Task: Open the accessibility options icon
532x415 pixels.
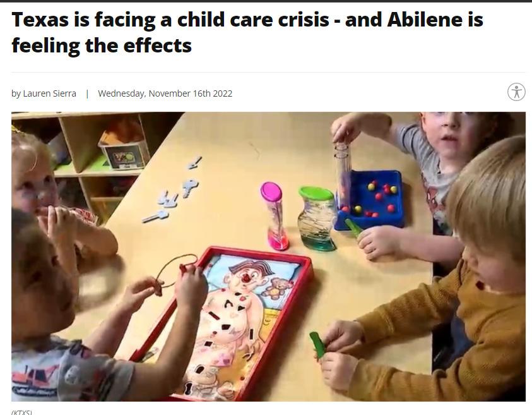Action: [516, 92]
